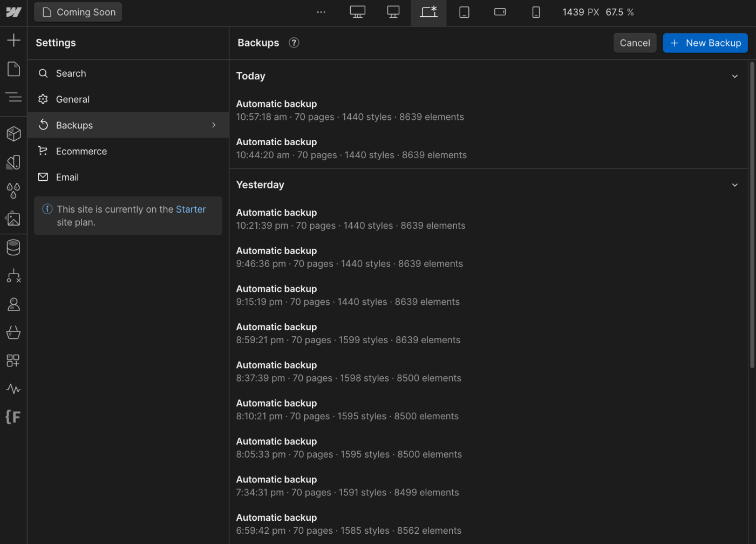Open the Variables panel
Viewport: 756px width, 544px height.
pos(13,190)
